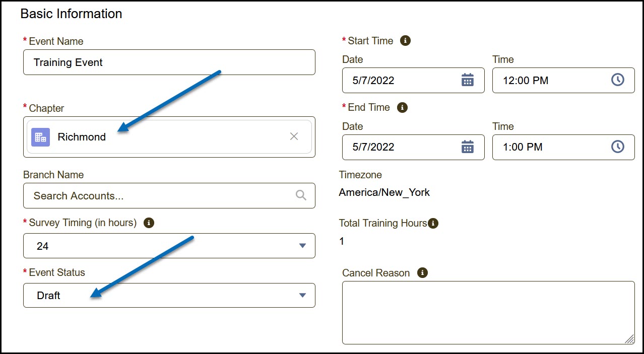Show the Survey Timing info tooltip

149,223
